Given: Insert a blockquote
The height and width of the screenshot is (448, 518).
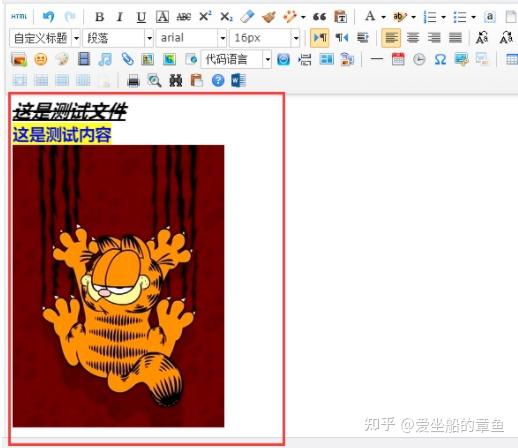Looking at the screenshot, I should [319, 17].
